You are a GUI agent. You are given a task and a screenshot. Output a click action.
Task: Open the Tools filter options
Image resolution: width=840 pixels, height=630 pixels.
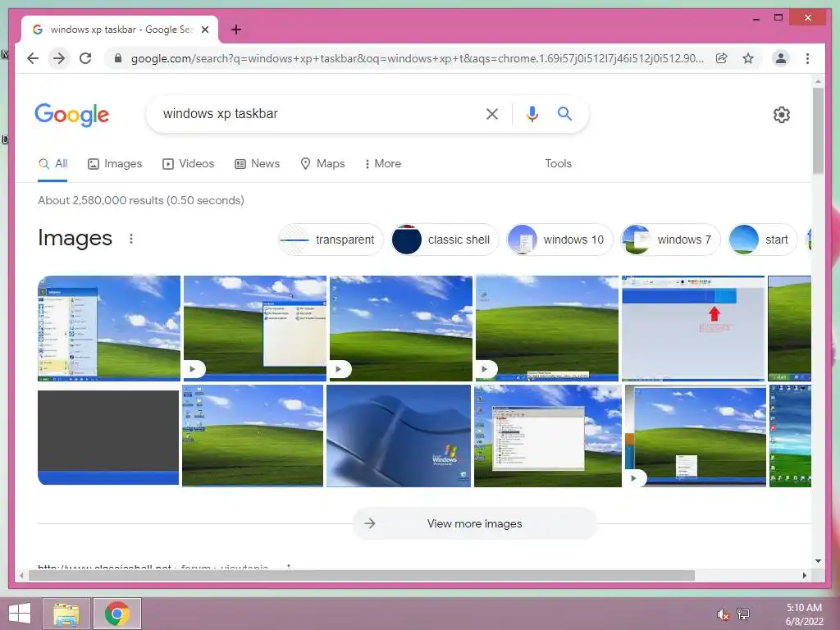click(558, 164)
